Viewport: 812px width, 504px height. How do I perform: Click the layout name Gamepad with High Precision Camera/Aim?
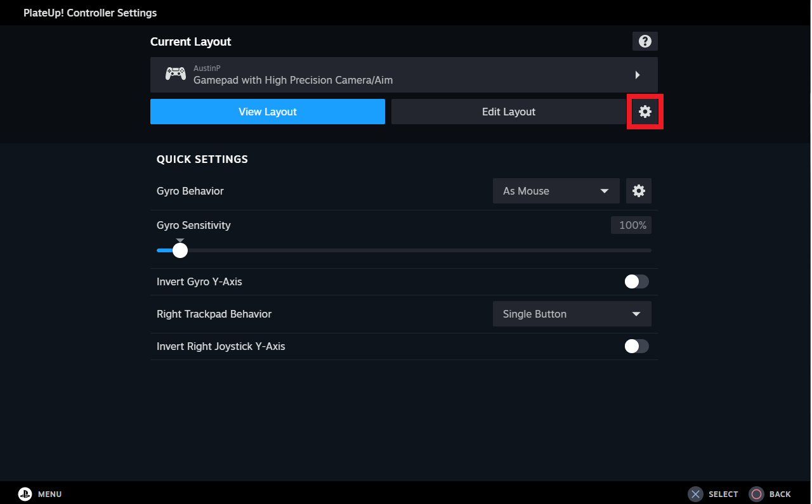[x=293, y=81]
